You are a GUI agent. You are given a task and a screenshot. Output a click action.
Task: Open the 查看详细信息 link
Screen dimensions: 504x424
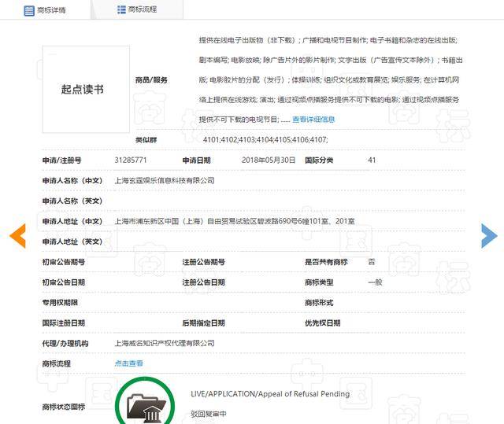tap(313, 120)
